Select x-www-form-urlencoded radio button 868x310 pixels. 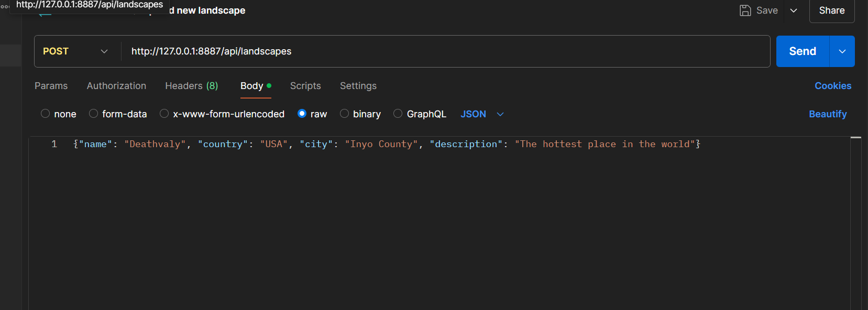[x=164, y=114]
